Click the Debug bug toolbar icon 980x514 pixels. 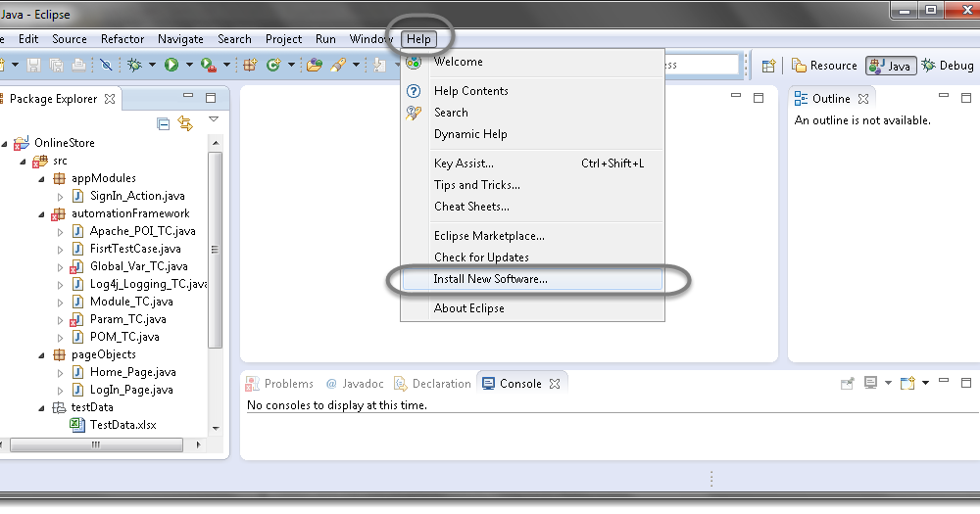(134, 65)
